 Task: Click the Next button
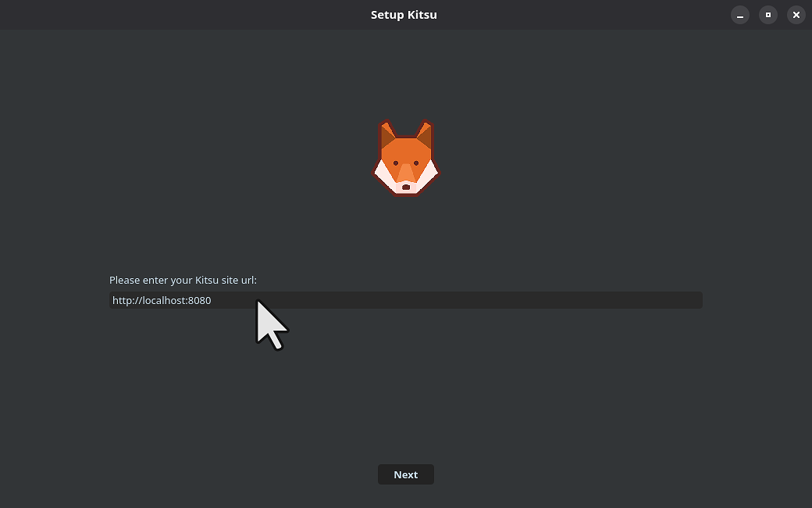coord(405,474)
